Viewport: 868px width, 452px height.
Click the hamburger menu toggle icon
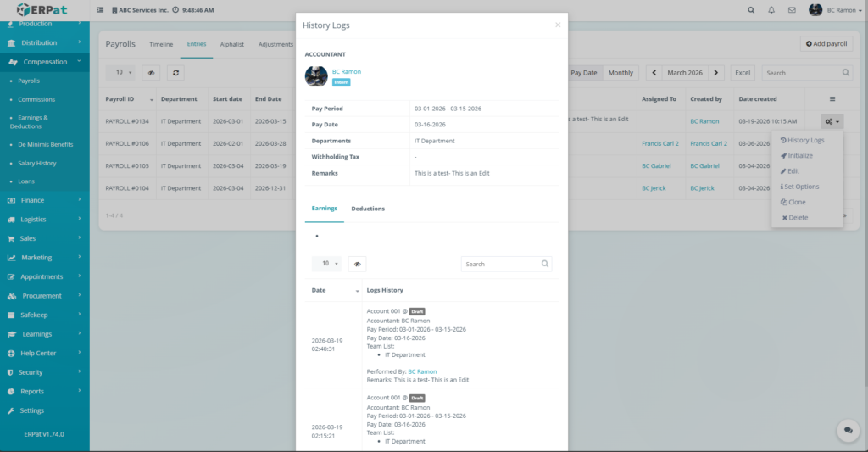pos(100,10)
